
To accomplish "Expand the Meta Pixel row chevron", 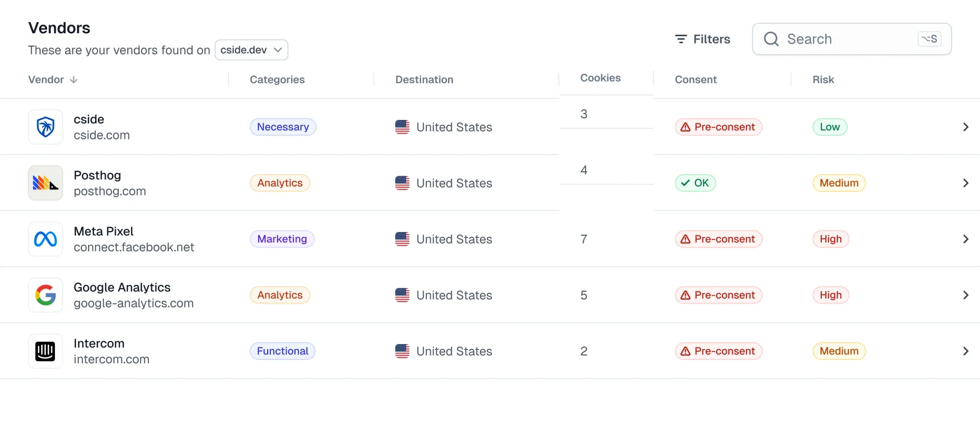I will tap(966, 239).
